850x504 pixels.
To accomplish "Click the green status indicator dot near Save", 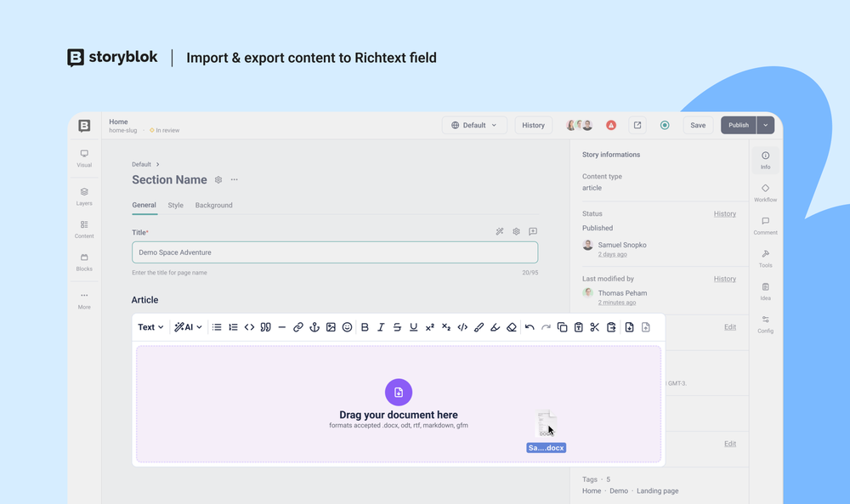I will click(x=666, y=125).
